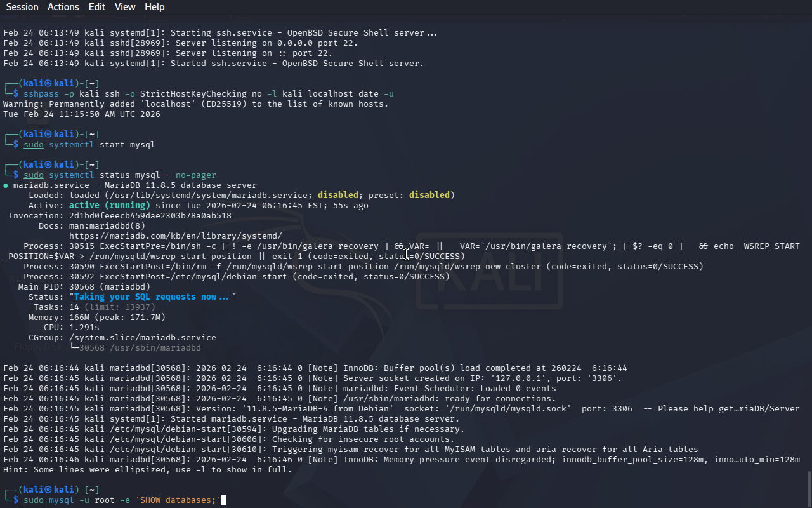Viewport: 812px width, 508px height.
Task: Click the 'Memory: 166M' line
Action: (96, 317)
